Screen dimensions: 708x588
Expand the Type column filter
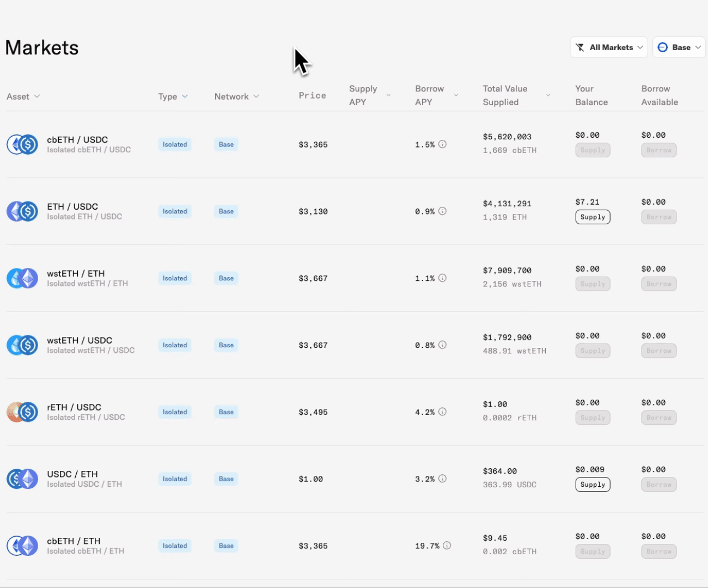[x=173, y=96]
